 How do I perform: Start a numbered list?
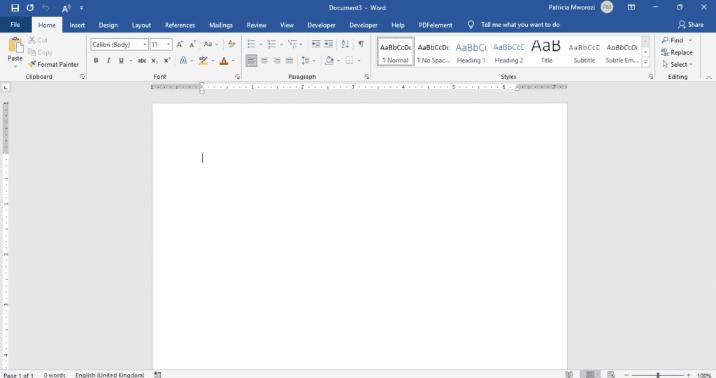click(x=272, y=44)
